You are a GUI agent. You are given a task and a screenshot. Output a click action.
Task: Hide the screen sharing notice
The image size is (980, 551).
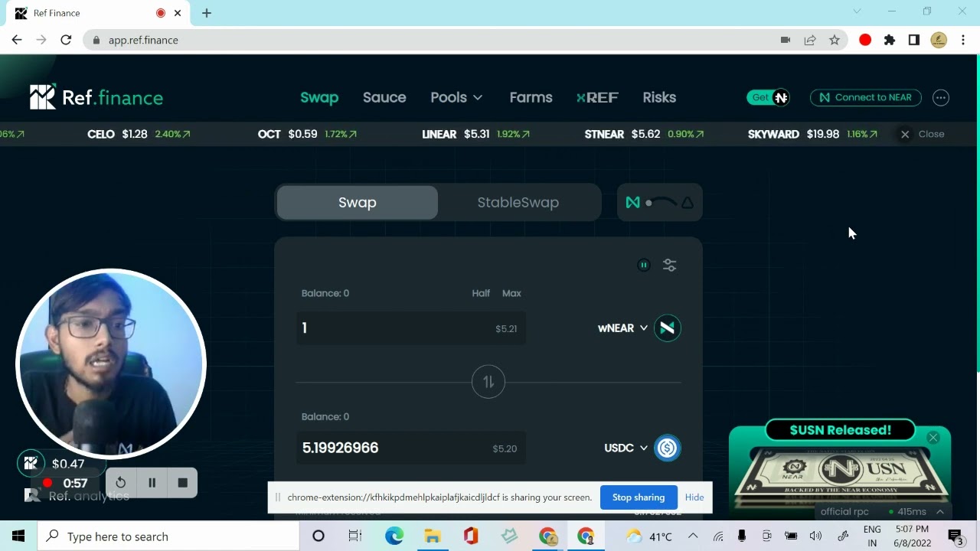(694, 497)
